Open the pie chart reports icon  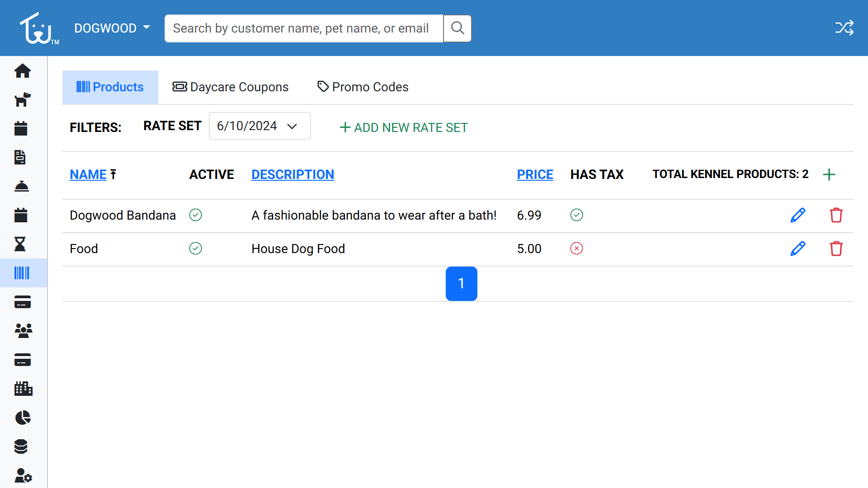(23, 418)
